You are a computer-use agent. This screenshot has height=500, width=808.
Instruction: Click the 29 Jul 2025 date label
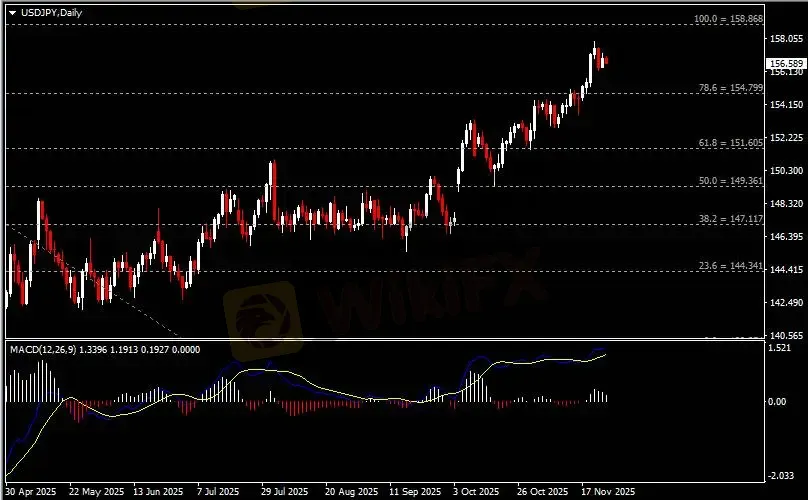point(284,492)
